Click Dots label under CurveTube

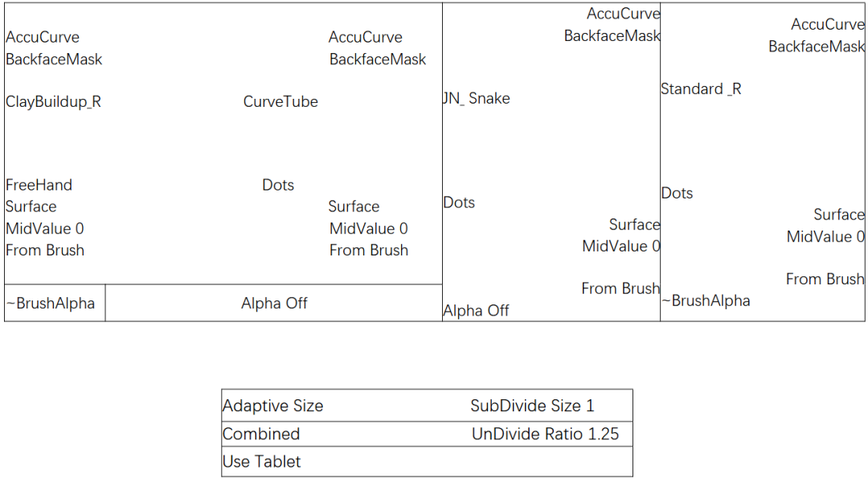pyautogui.click(x=278, y=185)
